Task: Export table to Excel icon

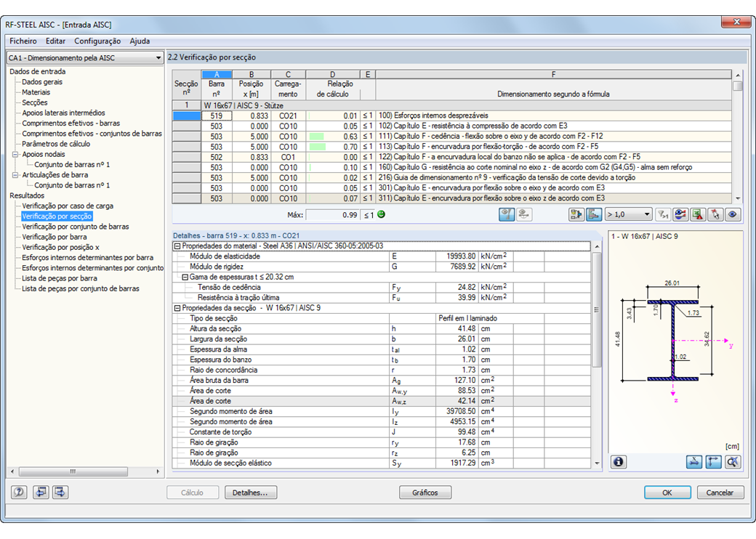Action: [698, 214]
